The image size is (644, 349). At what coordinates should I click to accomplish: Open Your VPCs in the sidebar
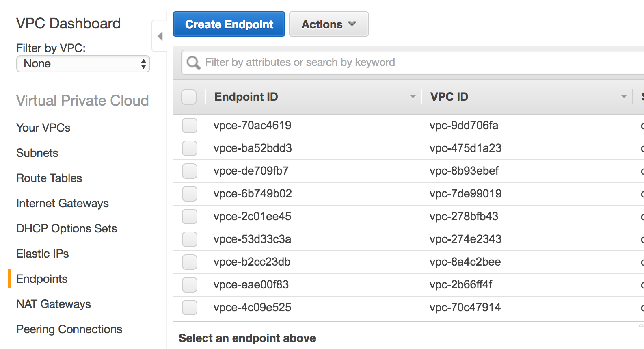click(x=43, y=128)
